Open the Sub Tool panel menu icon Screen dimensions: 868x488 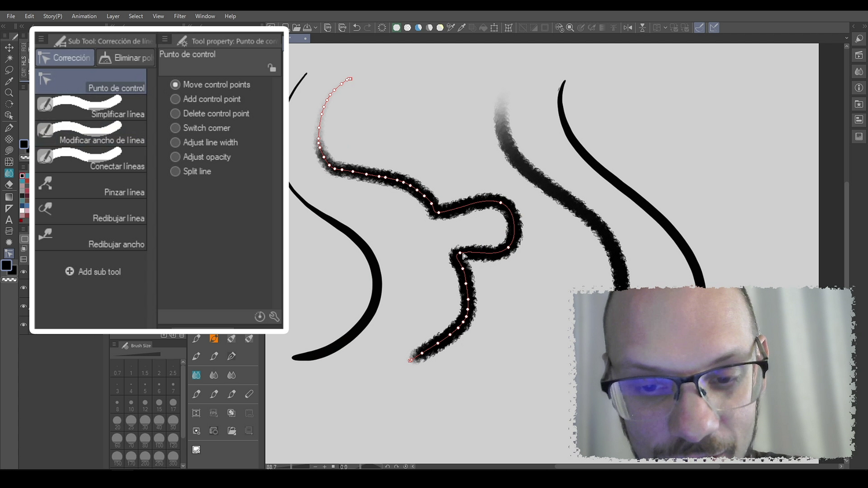(x=41, y=39)
